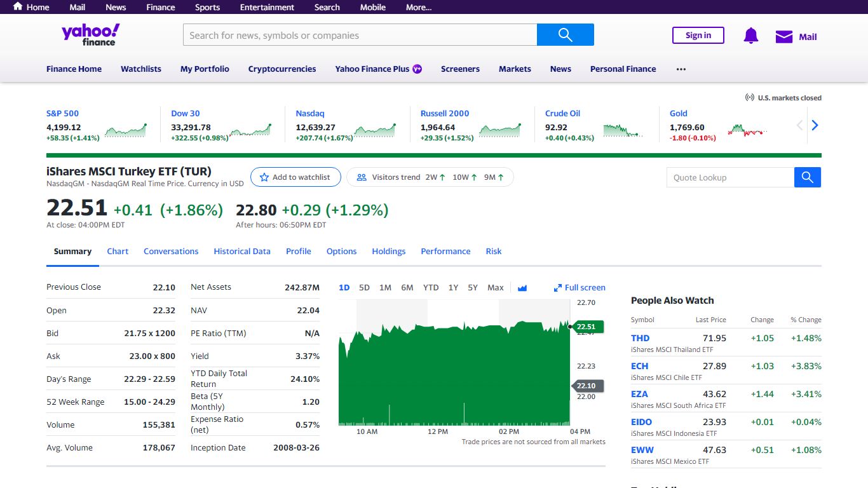Open Personal Finance navigation item
This screenshot has height=488, width=868.
coord(623,69)
